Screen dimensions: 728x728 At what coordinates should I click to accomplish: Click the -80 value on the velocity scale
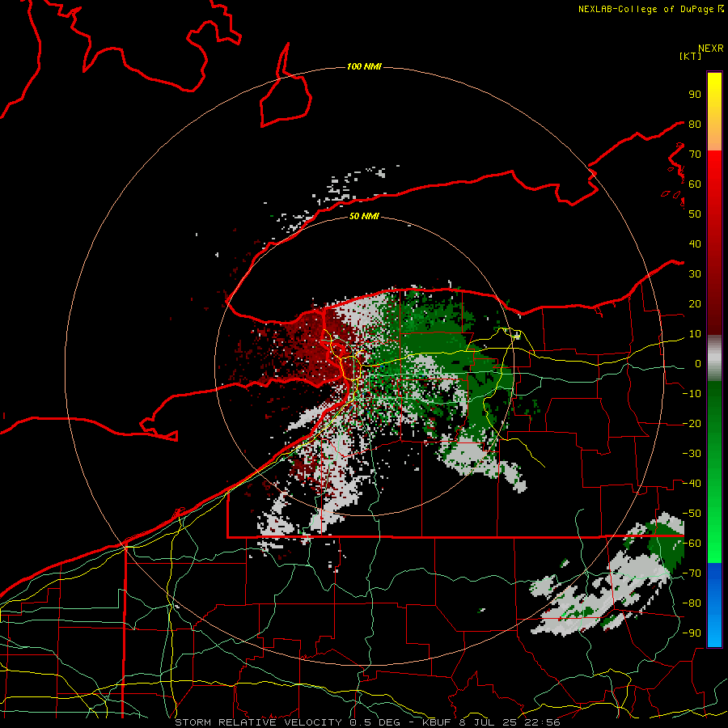(692, 603)
